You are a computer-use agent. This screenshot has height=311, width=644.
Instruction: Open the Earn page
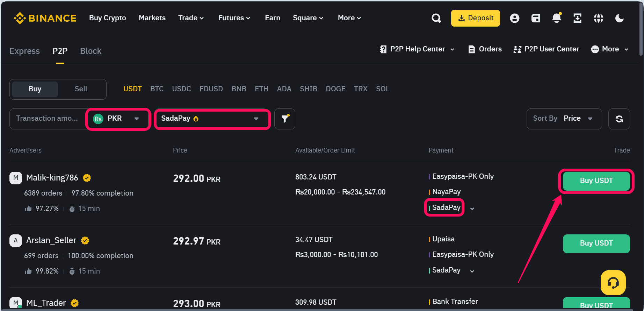pos(273,18)
